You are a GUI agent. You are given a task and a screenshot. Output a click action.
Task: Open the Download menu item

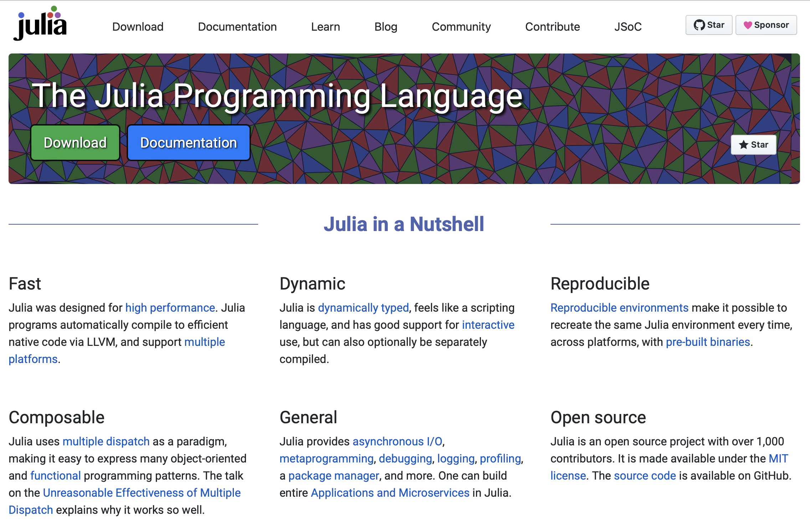tap(138, 27)
